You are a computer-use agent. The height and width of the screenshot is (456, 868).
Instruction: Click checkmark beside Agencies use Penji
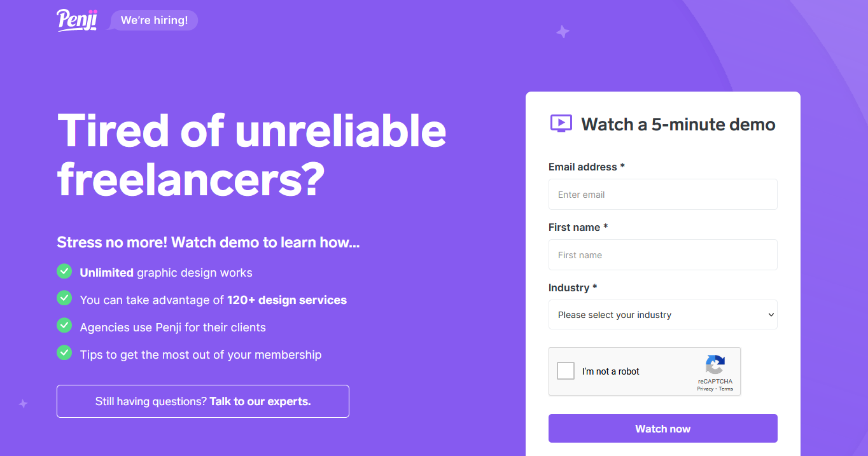(64, 326)
